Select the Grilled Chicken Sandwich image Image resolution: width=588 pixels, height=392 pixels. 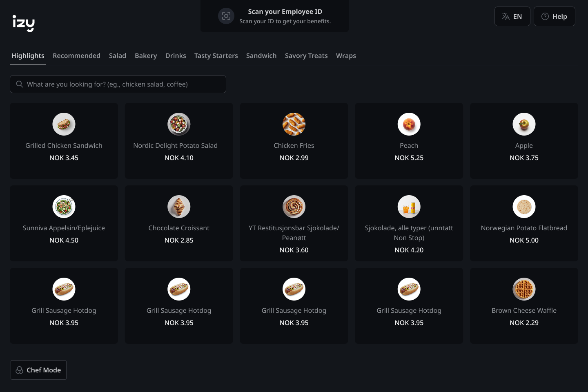(x=64, y=124)
